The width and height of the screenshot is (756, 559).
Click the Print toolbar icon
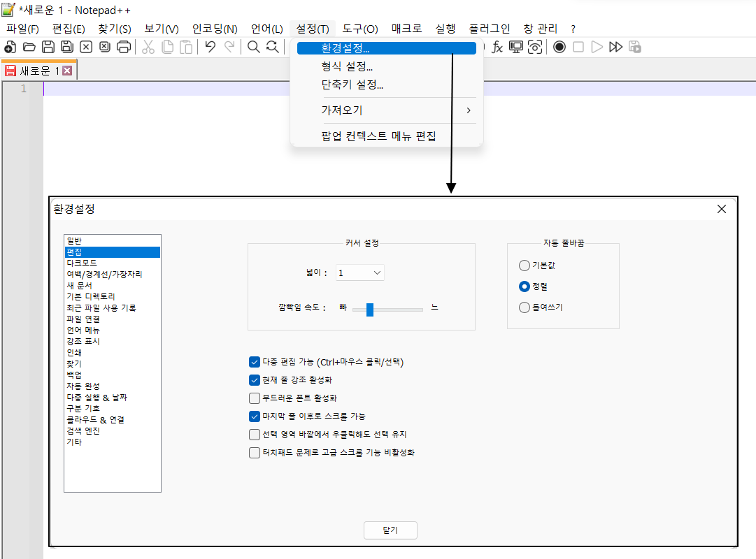(x=124, y=47)
